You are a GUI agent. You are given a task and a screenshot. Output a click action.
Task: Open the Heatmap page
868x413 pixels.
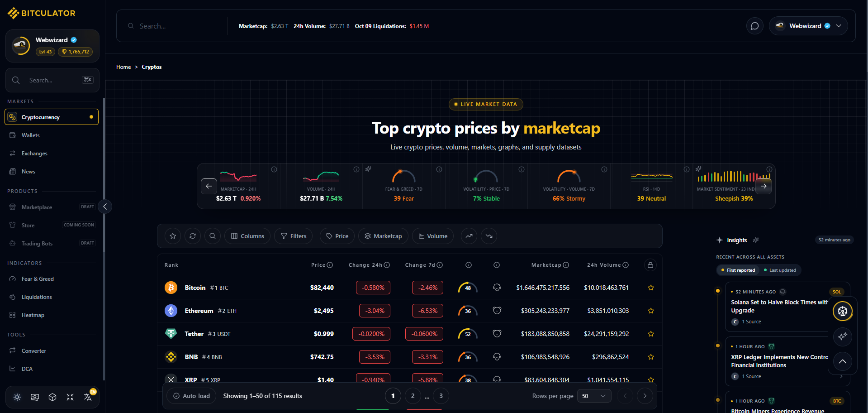pos(52,315)
